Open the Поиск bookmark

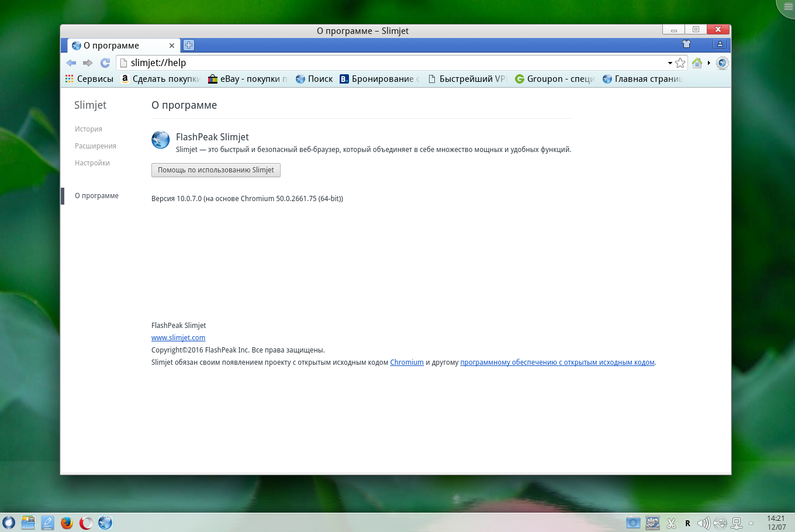coord(314,79)
